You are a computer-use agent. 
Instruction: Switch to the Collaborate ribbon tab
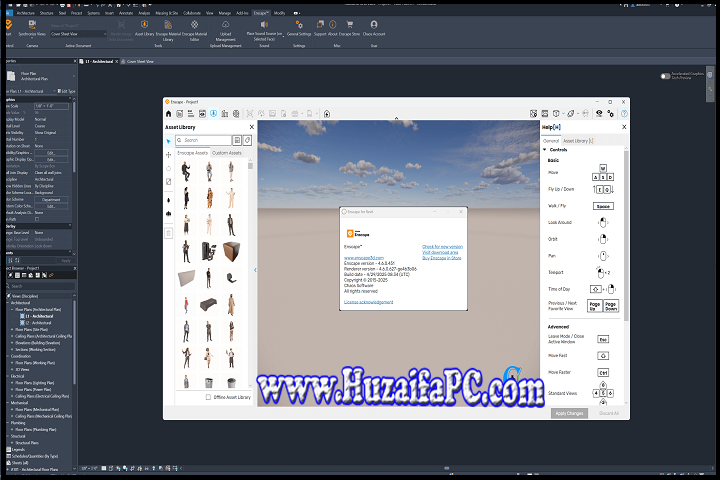[x=192, y=13]
